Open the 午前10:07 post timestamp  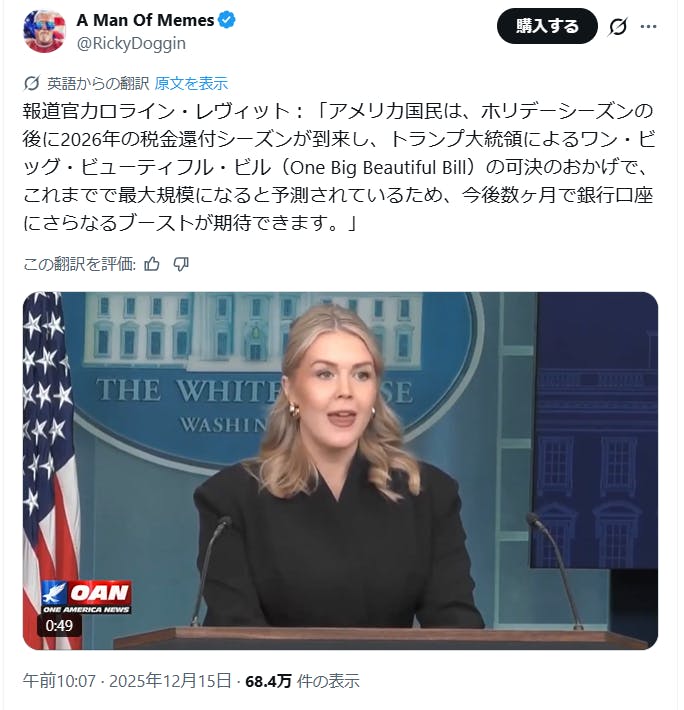(x=59, y=681)
